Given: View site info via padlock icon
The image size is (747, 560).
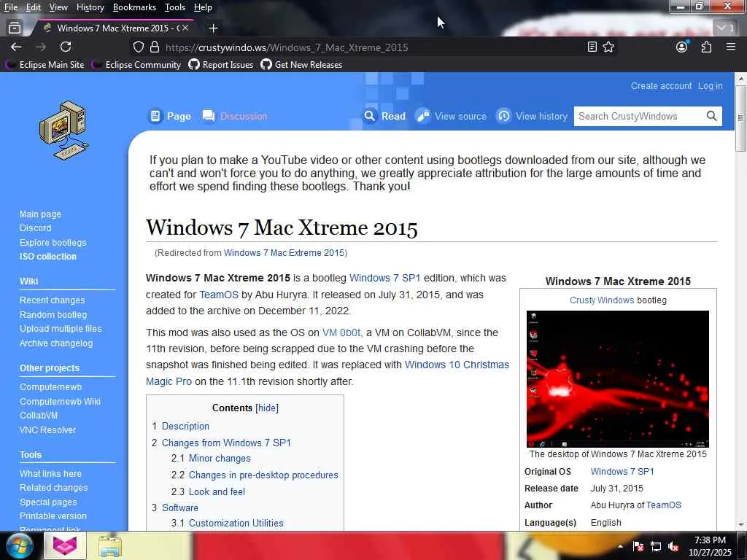Looking at the screenshot, I should [155, 47].
